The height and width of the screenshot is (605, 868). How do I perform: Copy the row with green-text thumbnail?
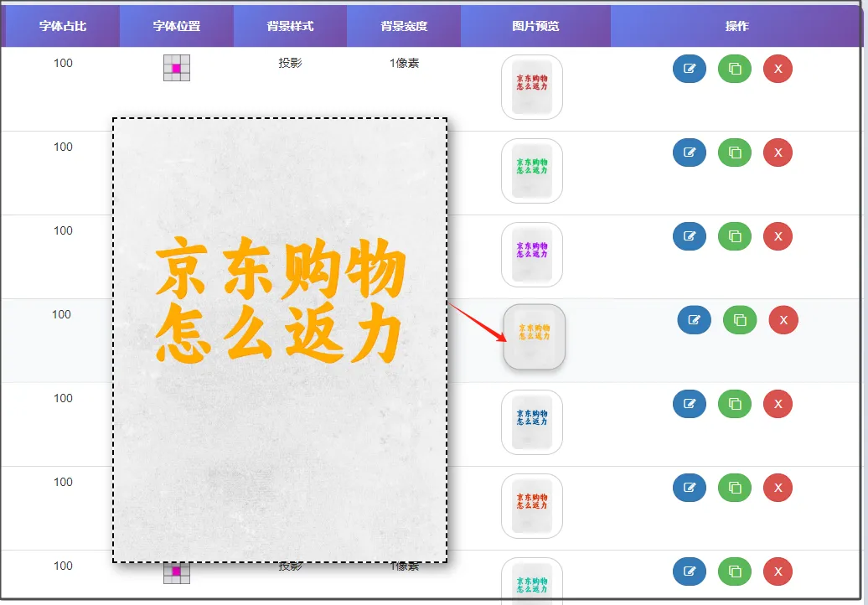click(x=735, y=153)
